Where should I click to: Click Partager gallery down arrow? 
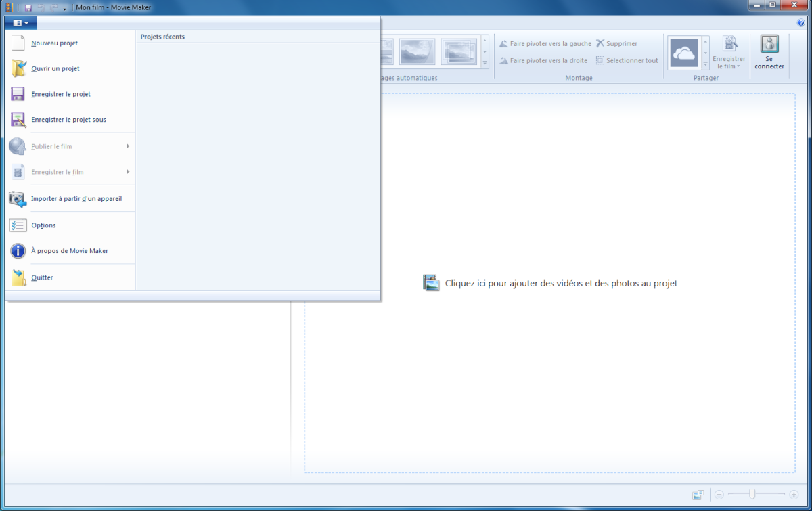(x=706, y=53)
